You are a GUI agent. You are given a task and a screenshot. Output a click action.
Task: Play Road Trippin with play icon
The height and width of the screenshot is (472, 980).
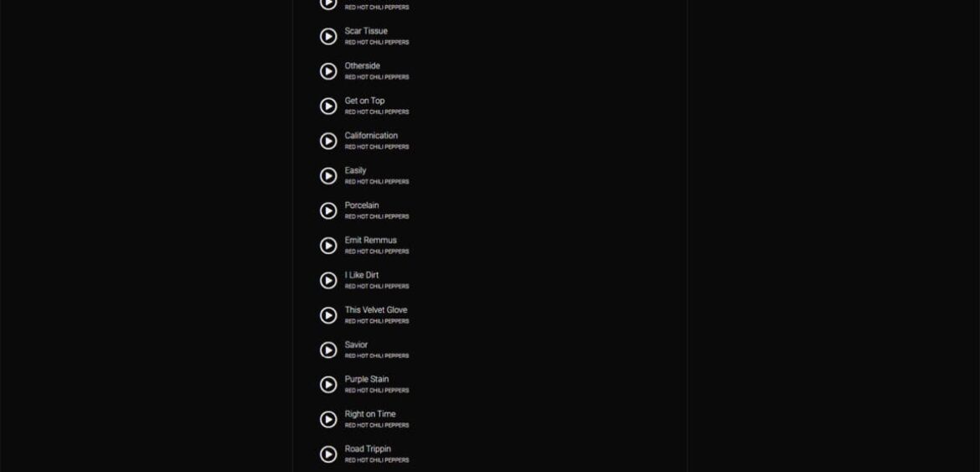tap(328, 454)
